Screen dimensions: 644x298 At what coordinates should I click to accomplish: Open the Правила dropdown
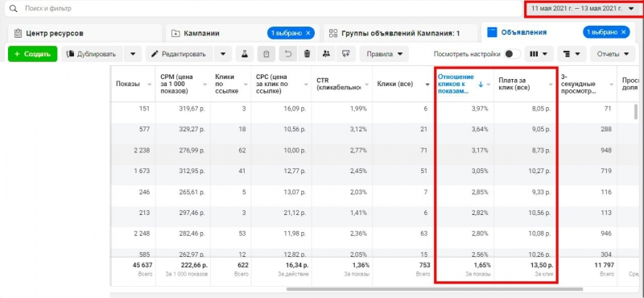pos(384,54)
